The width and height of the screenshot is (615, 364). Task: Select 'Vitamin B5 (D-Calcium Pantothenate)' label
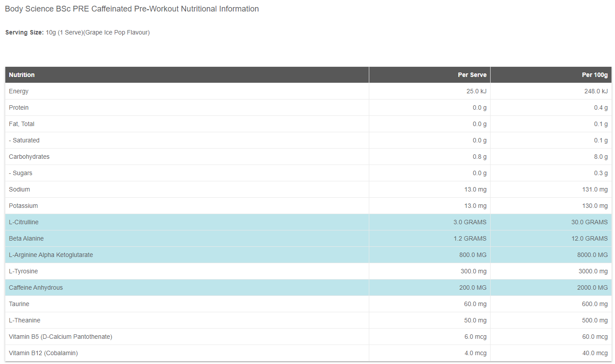[61, 337]
